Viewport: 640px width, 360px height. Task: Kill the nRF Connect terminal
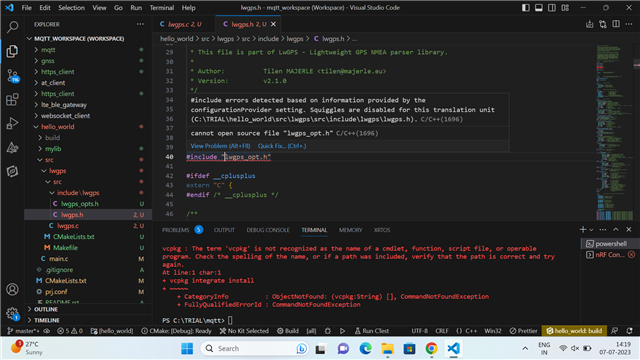631,255
